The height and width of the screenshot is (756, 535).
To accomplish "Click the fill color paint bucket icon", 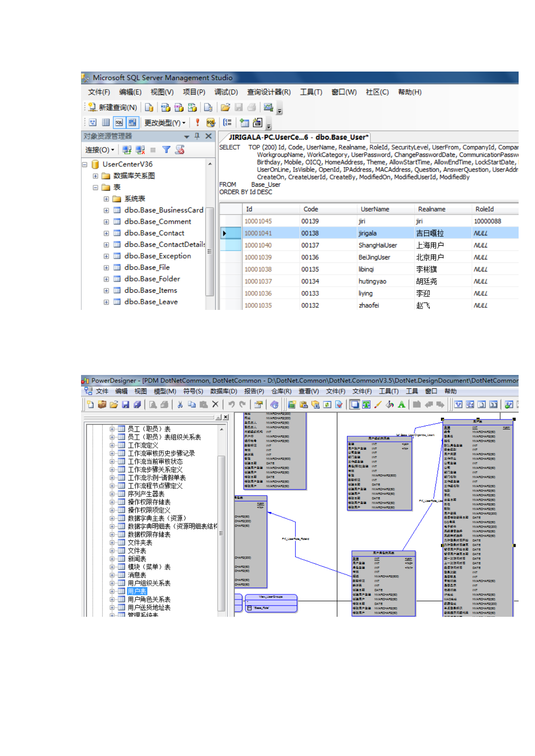I will [x=389, y=405].
